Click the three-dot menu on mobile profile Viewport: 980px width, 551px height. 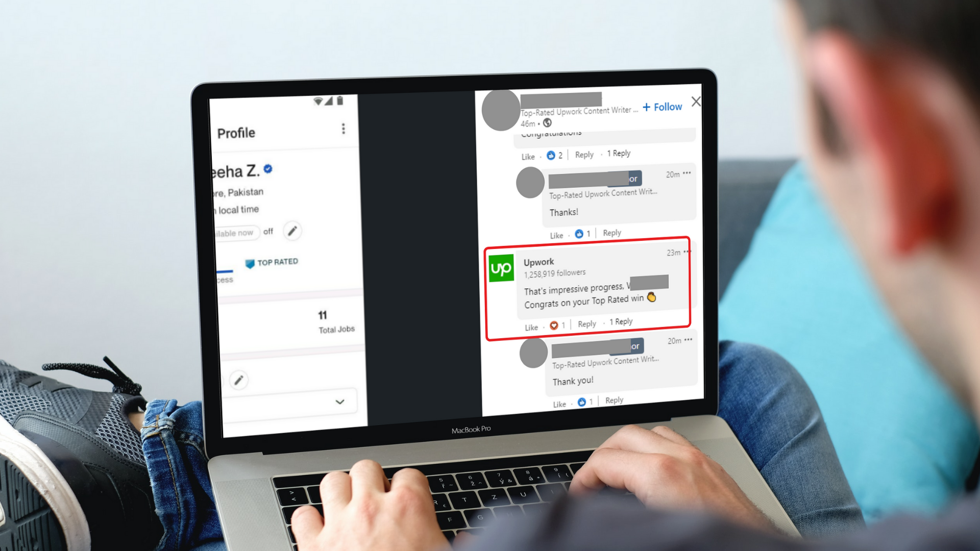[x=344, y=128]
